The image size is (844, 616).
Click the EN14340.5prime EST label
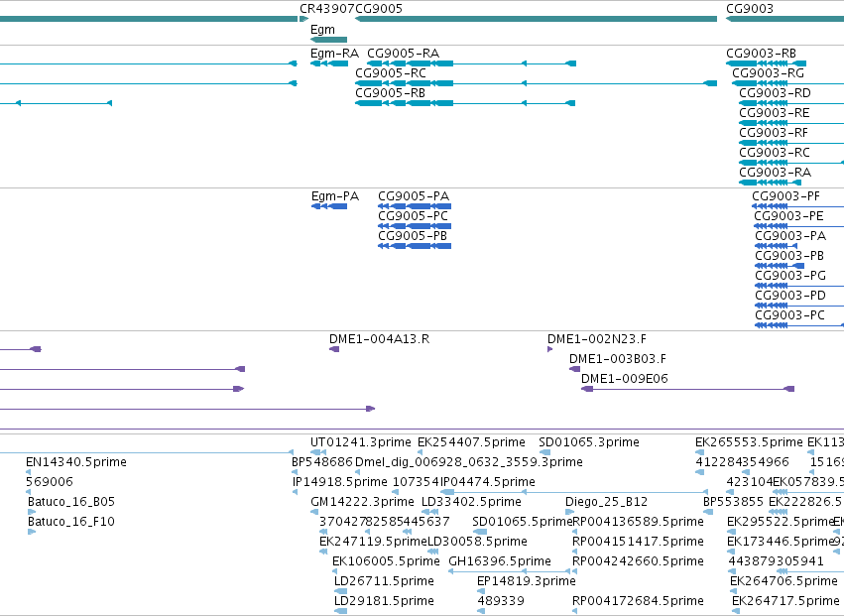tap(76, 462)
